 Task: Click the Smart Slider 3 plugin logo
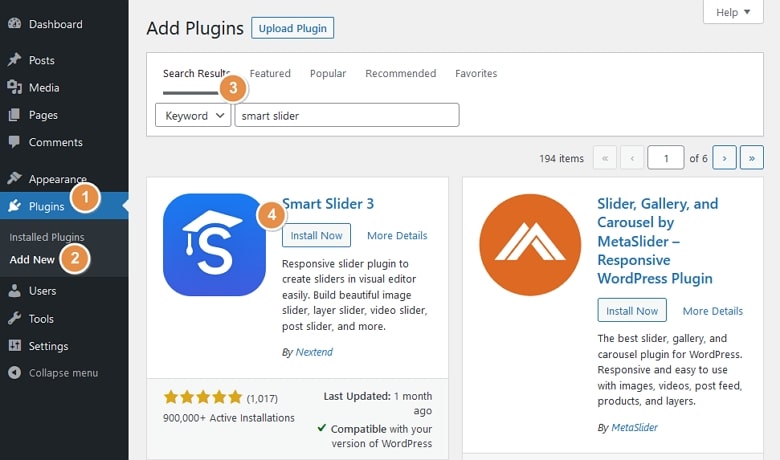point(214,245)
